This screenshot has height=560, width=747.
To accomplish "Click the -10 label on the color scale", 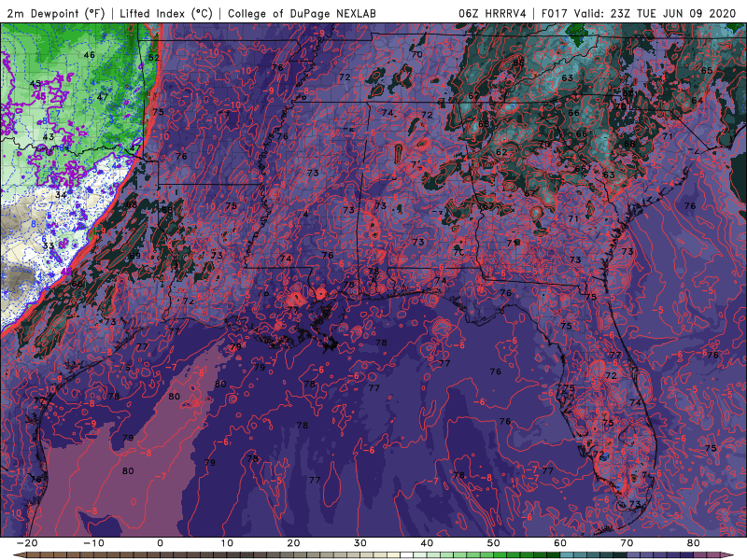I will [93, 543].
